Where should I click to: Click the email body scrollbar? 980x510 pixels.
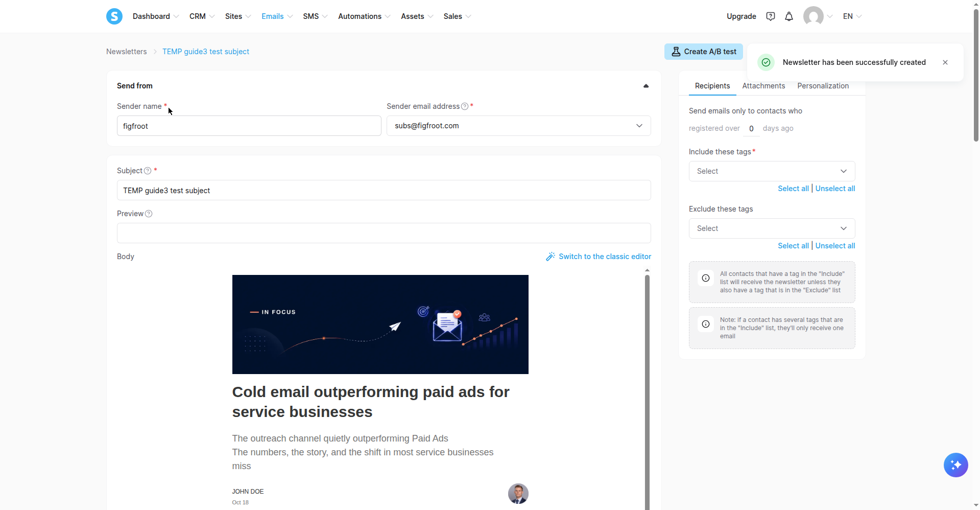pyautogui.click(x=647, y=392)
